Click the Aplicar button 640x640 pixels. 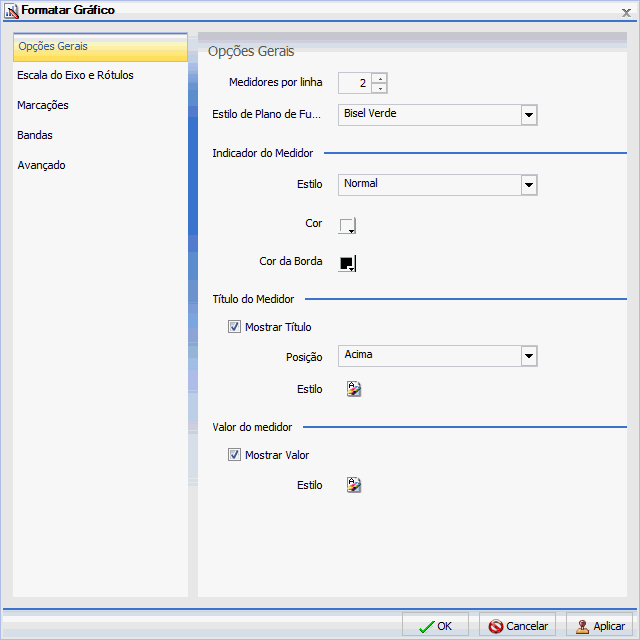click(x=599, y=626)
